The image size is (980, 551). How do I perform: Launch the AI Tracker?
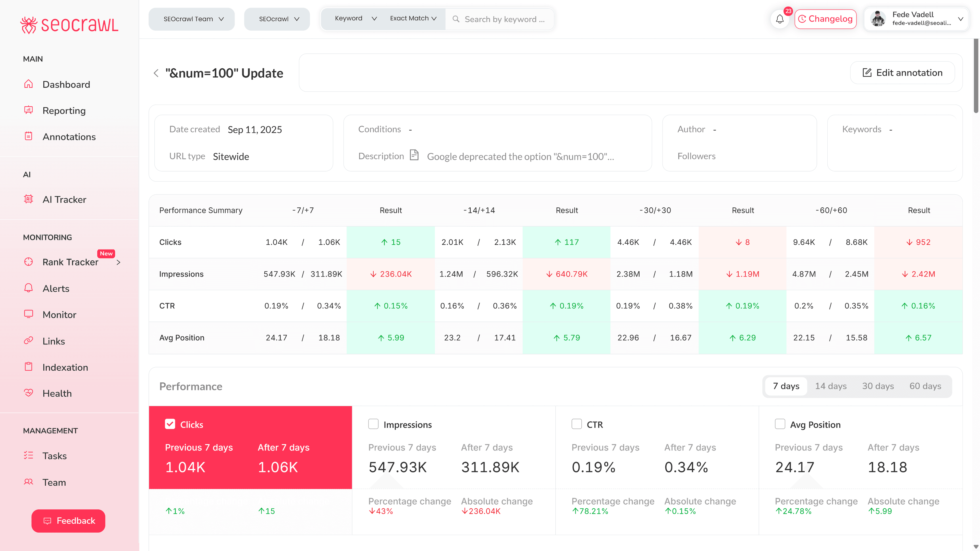point(64,199)
